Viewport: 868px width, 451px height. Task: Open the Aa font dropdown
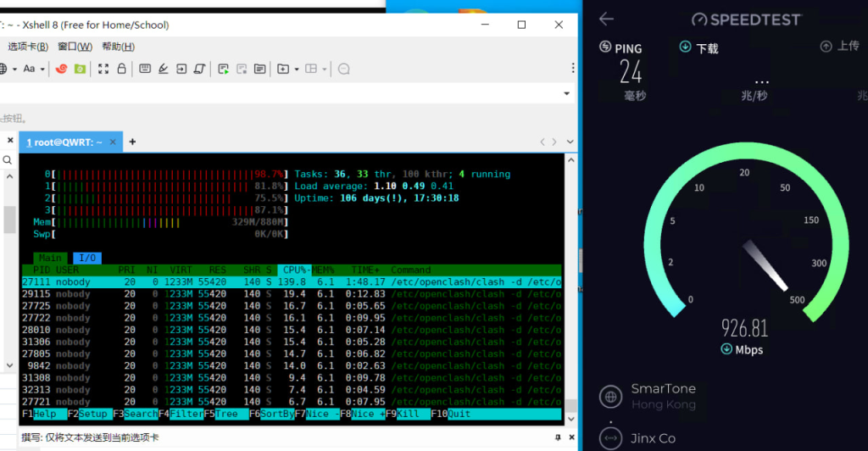tap(33, 69)
